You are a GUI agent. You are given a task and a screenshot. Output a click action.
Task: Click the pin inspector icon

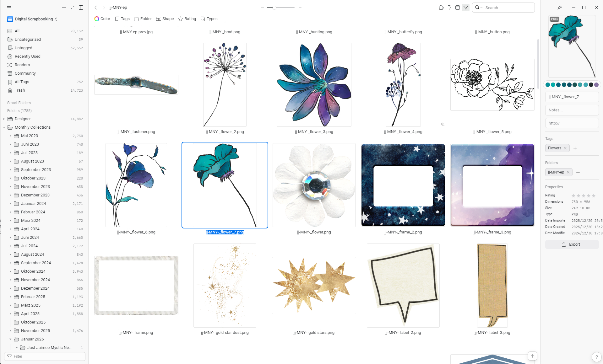click(x=560, y=8)
